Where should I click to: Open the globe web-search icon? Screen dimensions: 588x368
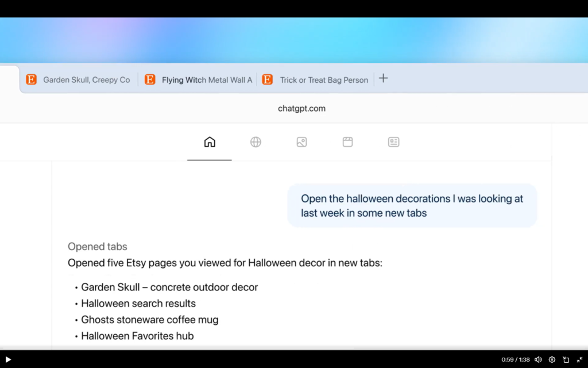click(x=256, y=142)
